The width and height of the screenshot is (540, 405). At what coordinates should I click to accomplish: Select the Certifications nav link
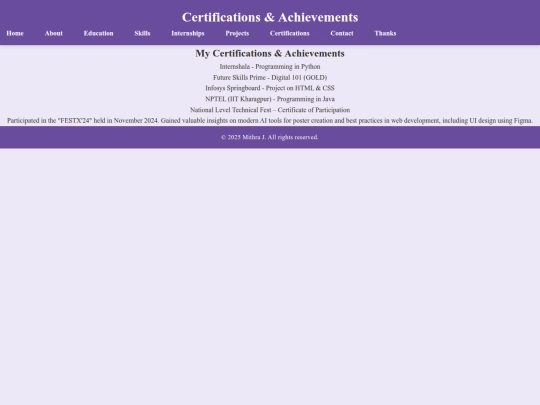(x=290, y=33)
